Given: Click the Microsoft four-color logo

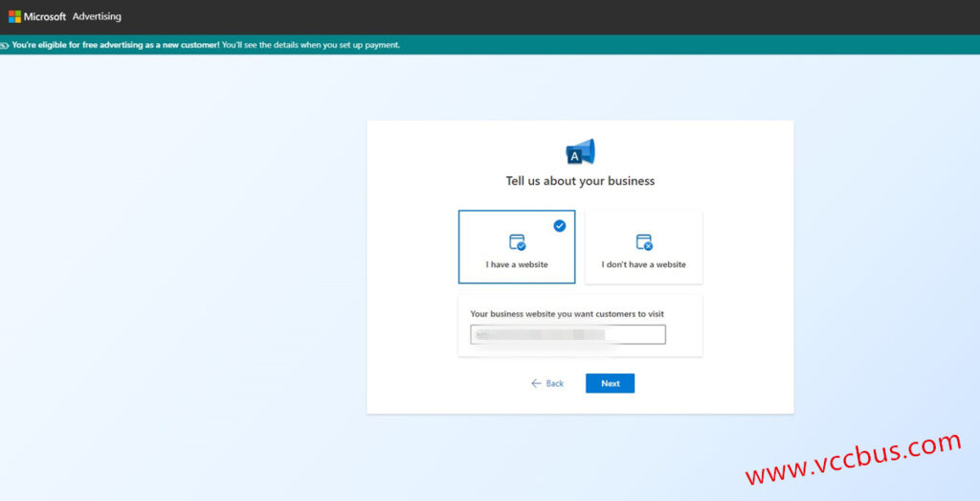Looking at the screenshot, I should 14,16.
